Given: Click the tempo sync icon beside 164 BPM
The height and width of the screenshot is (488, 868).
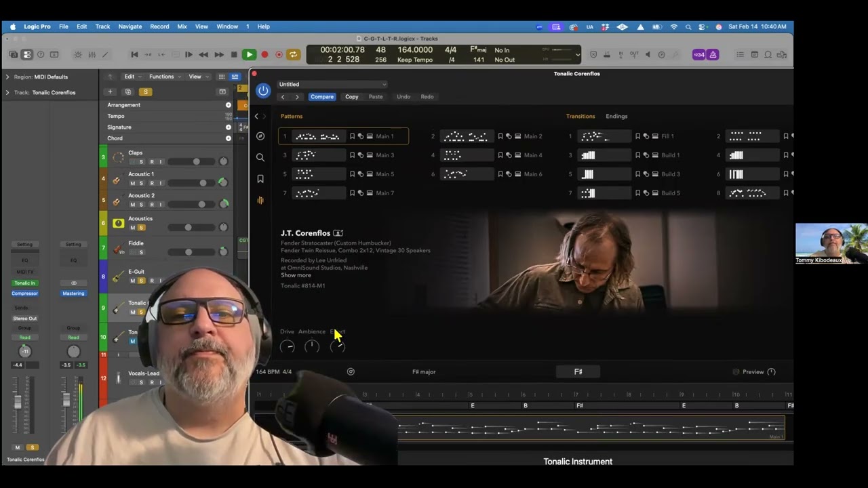Looking at the screenshot, I should [x=351, y=371].
